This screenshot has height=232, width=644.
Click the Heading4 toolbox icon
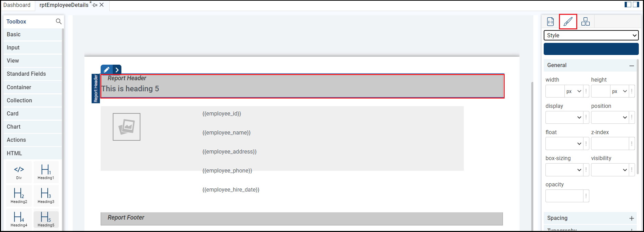[19, 219]
